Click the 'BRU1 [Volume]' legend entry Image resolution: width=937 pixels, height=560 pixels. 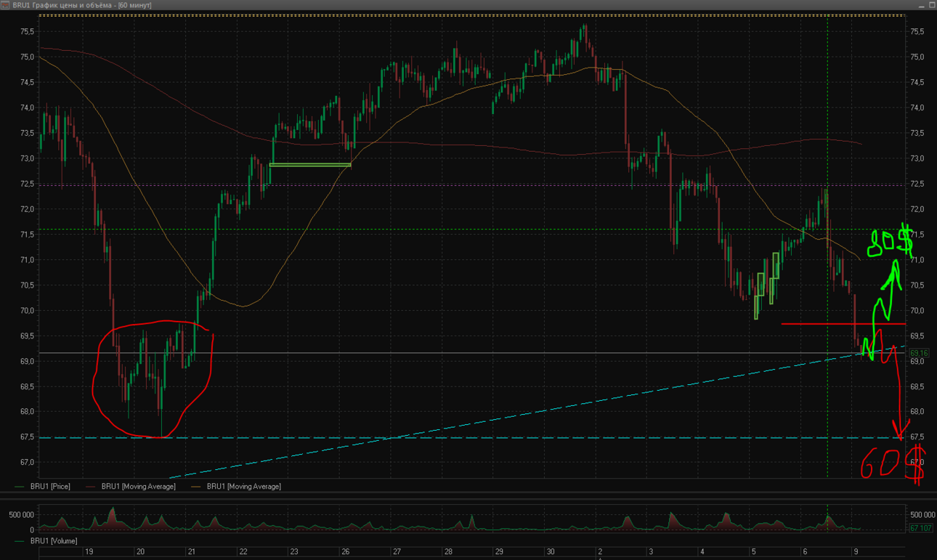click(x=54, y=541)
